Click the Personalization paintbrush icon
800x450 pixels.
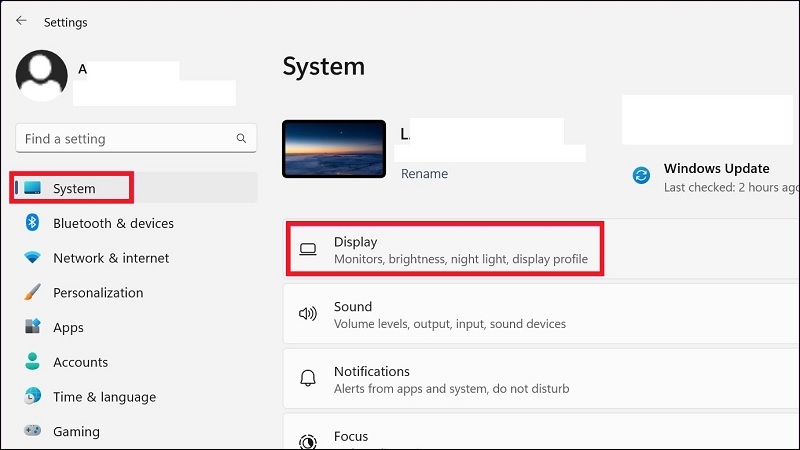[32, 292]
